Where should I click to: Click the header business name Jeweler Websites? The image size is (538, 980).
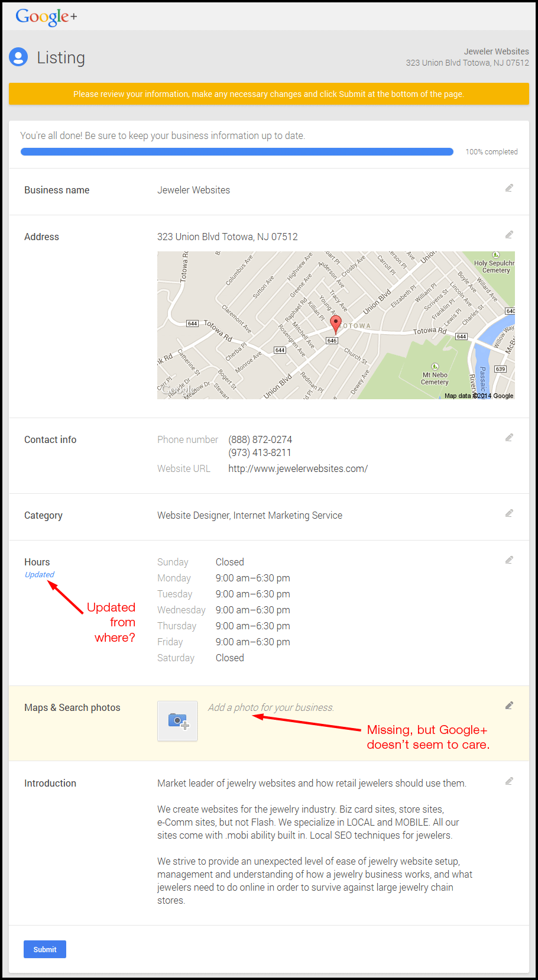click(x=497, y=51)
